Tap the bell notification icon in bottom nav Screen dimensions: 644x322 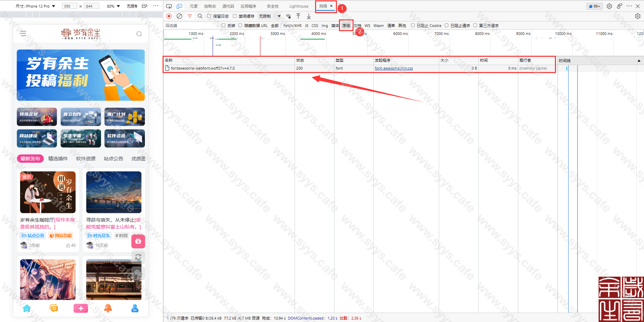pyautogui.click(x=108, y=308)
